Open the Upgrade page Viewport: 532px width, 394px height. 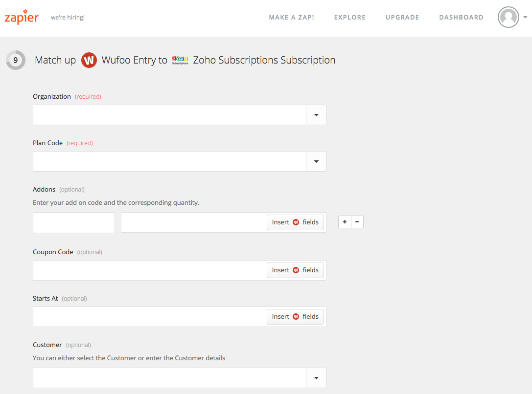pyautogui.click(x=402, y=17)
